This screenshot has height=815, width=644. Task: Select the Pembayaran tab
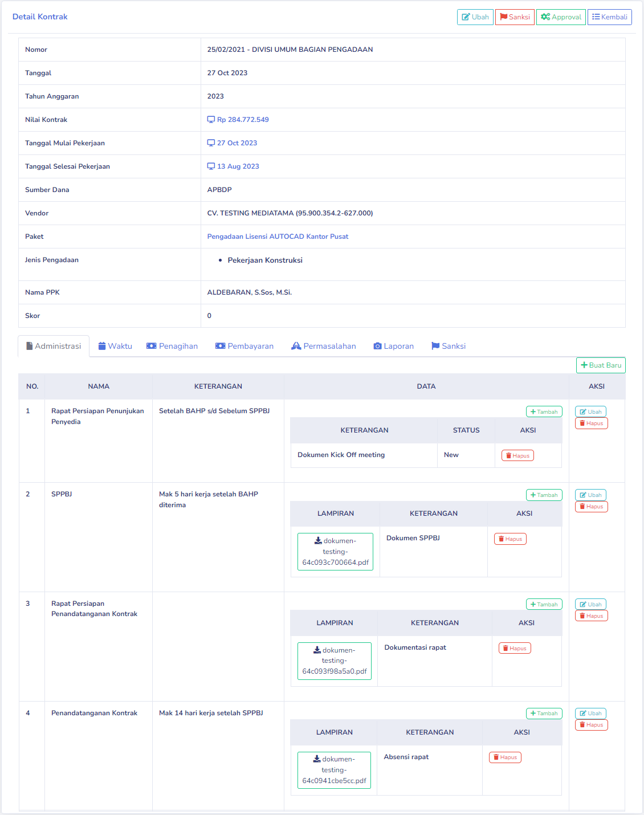coord(244,346)
